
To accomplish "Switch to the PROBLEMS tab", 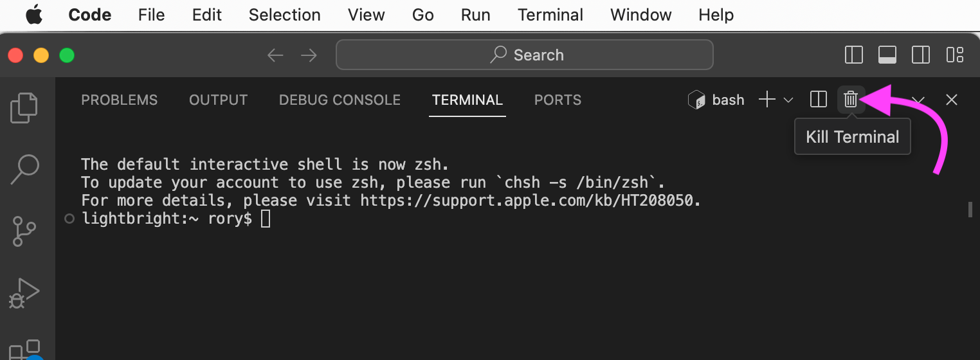I will click(119, 100).
